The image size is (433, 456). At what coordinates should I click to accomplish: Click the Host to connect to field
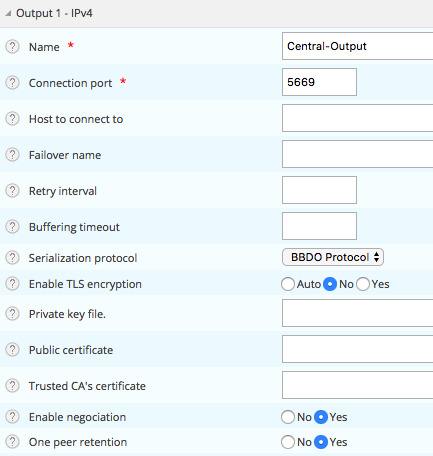[x=357, y=118]
